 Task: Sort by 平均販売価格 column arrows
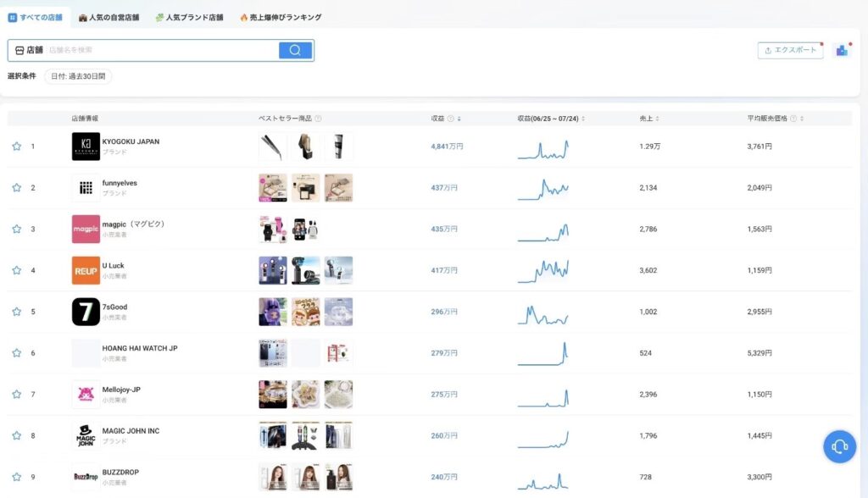[802, 119]
